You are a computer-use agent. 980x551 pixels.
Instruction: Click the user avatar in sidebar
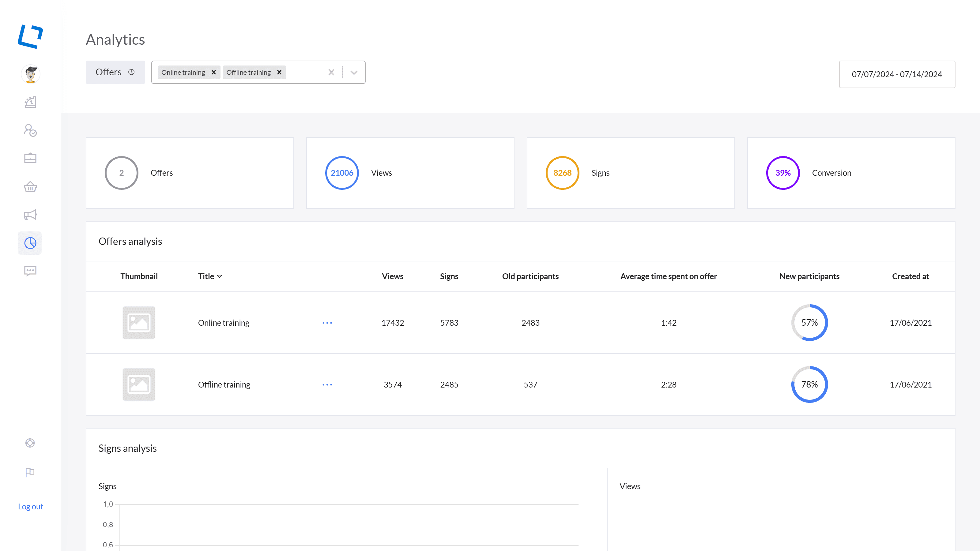[30, 74]
